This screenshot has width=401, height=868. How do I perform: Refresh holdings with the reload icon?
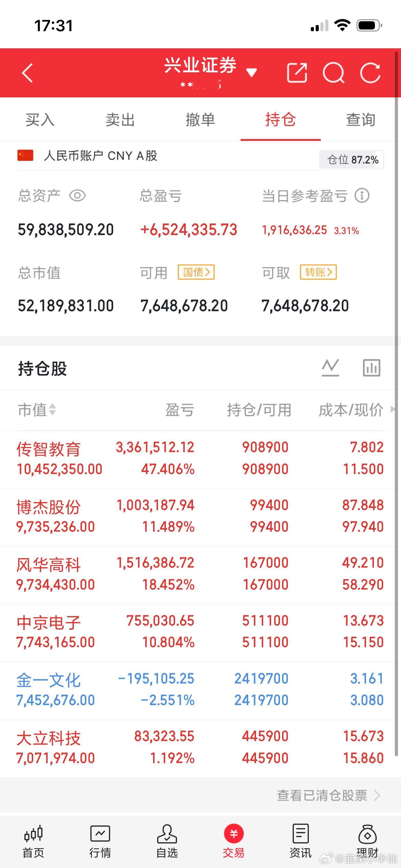point(370,73)
